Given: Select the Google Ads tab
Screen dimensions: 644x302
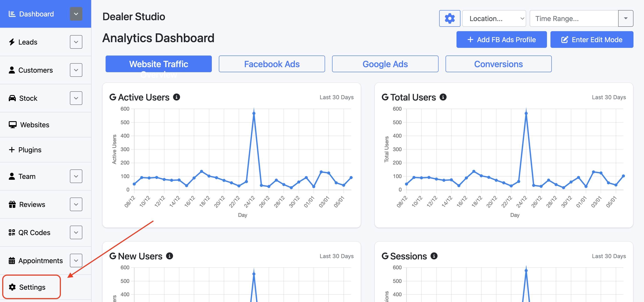Looking at the screenshot, I should pyautogui.click(x=385, y=64).
